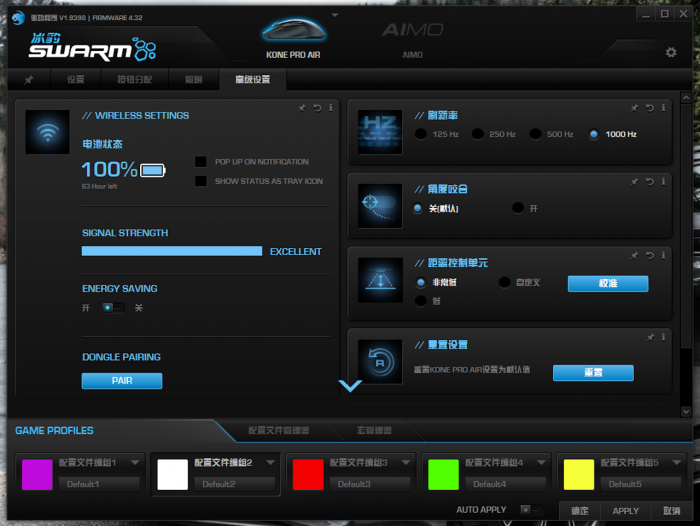Pin the Wireless Settings panel
The image size is (700, 526).
pyautogui.click(x=303, y=108)
